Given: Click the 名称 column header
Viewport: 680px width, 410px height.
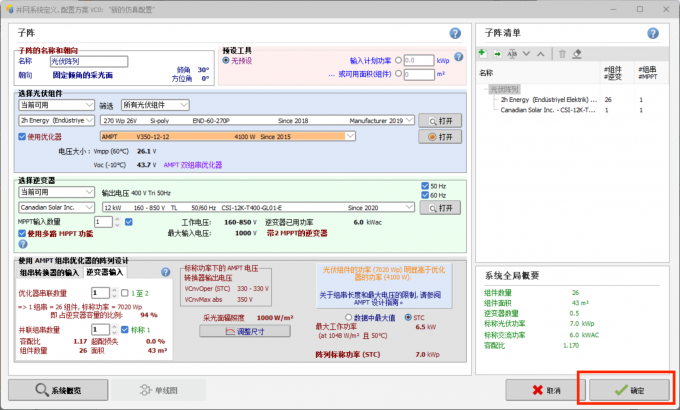Looking at the screenshot, I should (x=486, y=73).
